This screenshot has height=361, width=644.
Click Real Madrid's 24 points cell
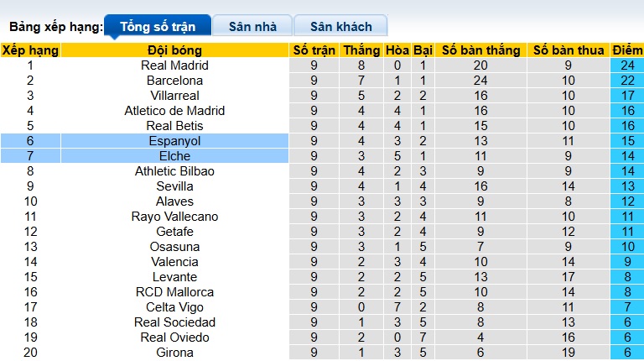[626, 65]
